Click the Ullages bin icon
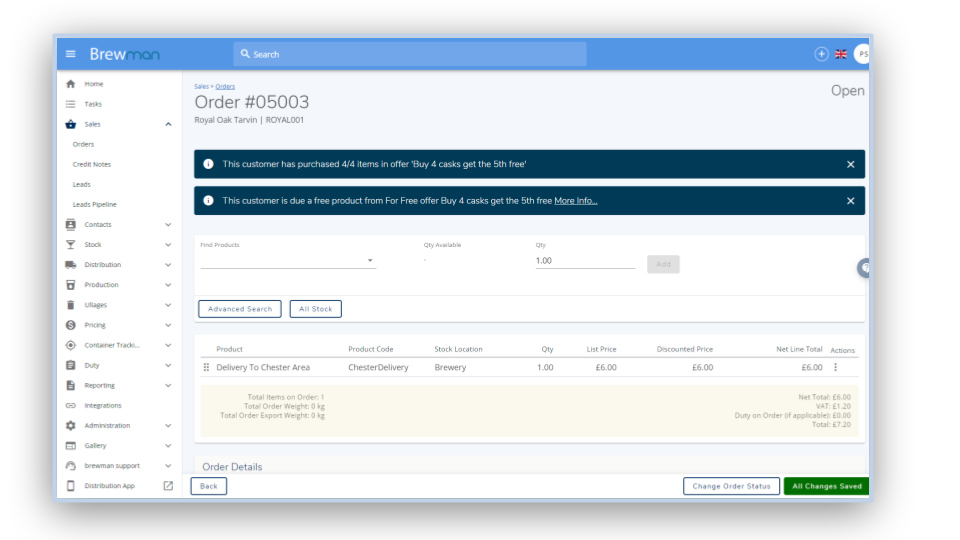Image resolution: width=960 pixels, height=540 pixels. tap(70, 305)
